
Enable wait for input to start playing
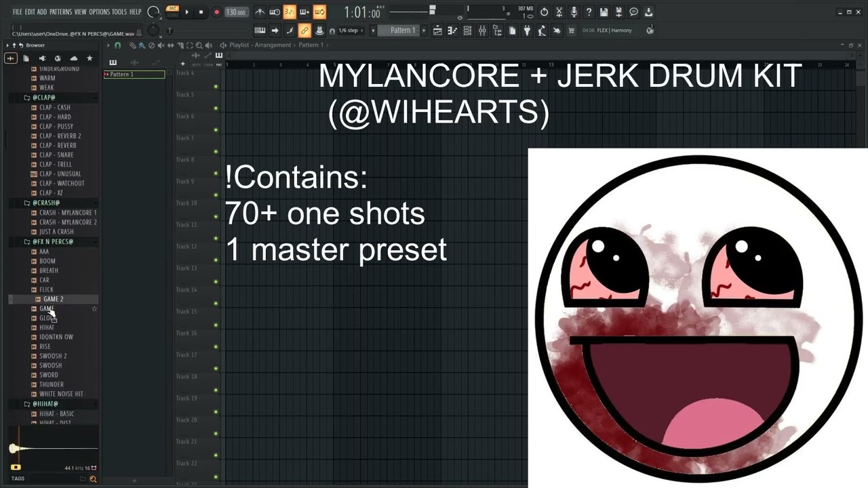pyautogui.click(x=275, y=12)
